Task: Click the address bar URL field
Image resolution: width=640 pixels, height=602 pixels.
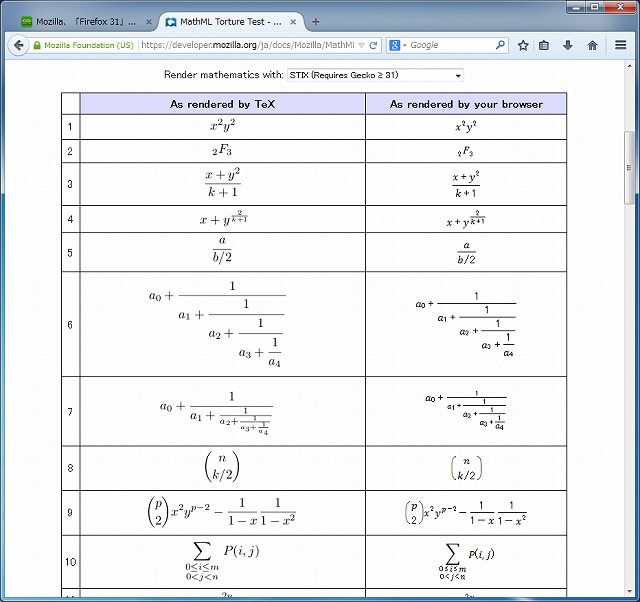Action: [248, 45]
